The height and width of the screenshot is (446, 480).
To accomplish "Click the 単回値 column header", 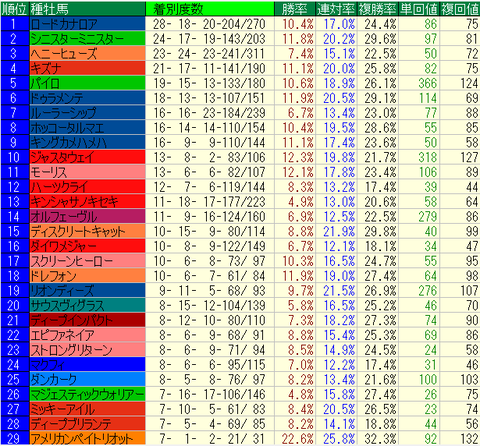I will click(419, 9).
